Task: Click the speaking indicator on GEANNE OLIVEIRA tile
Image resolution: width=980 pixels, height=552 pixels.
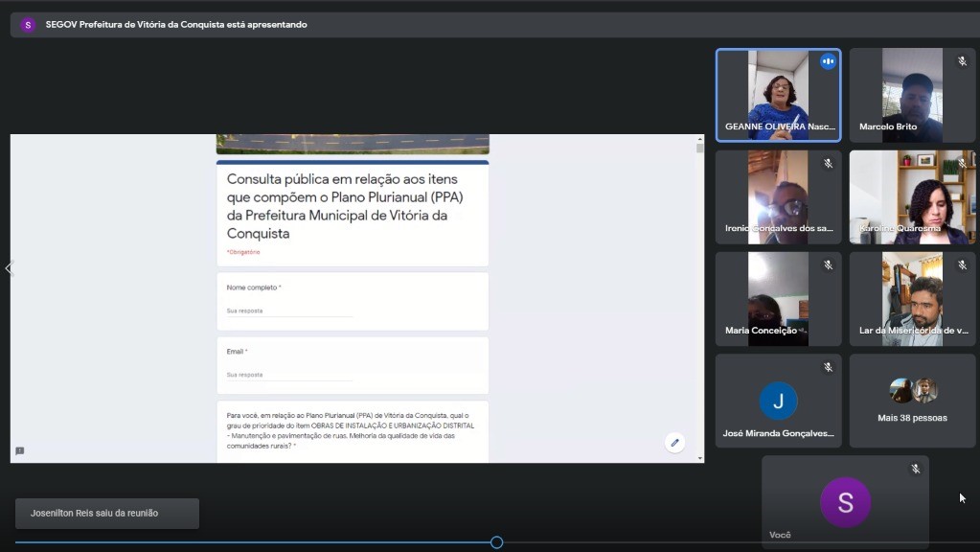Action: [x=828, y=62]
